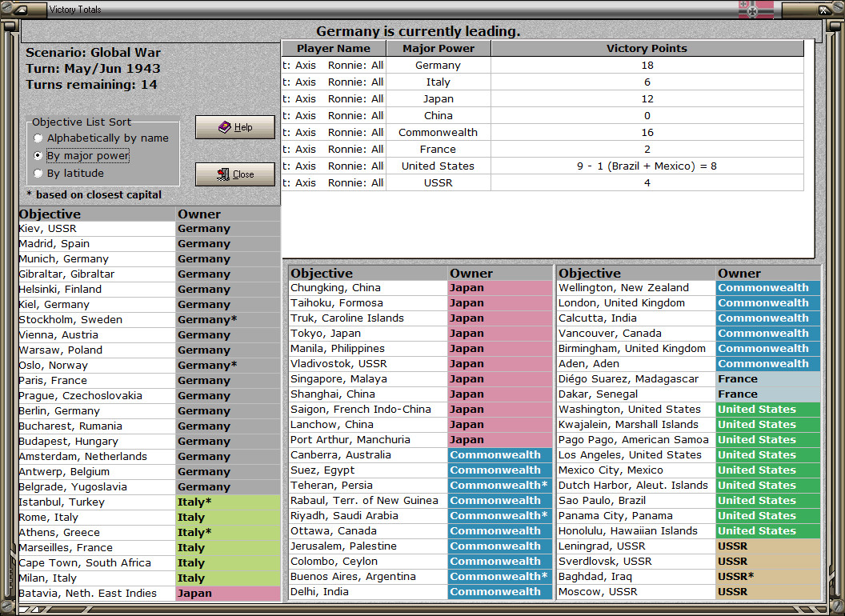
Task: Select the Suez, Egypt objective
Action: (368, 470)
